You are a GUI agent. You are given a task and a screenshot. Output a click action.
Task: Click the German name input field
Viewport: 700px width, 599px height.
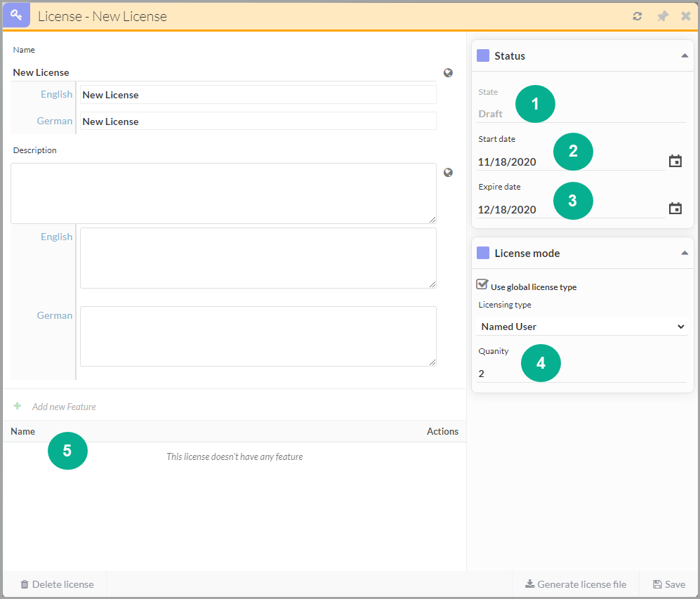(x=258, y=121)
